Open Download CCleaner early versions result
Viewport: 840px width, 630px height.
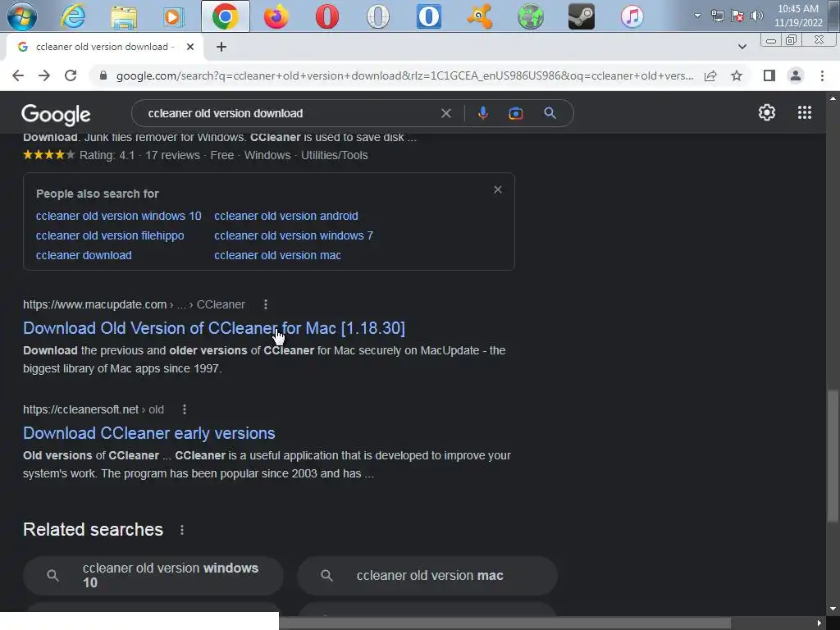tap(149, 433)
